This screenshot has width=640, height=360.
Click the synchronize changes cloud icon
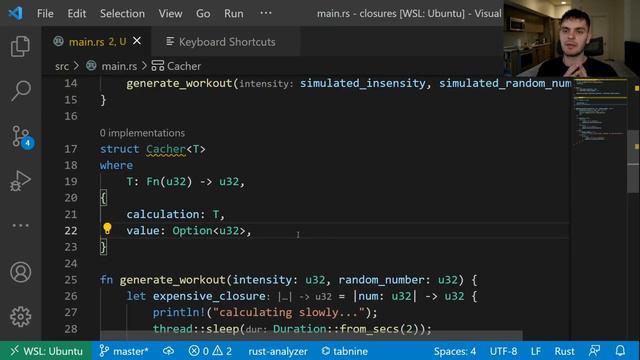pyautogui.click(x=168, y=351)
